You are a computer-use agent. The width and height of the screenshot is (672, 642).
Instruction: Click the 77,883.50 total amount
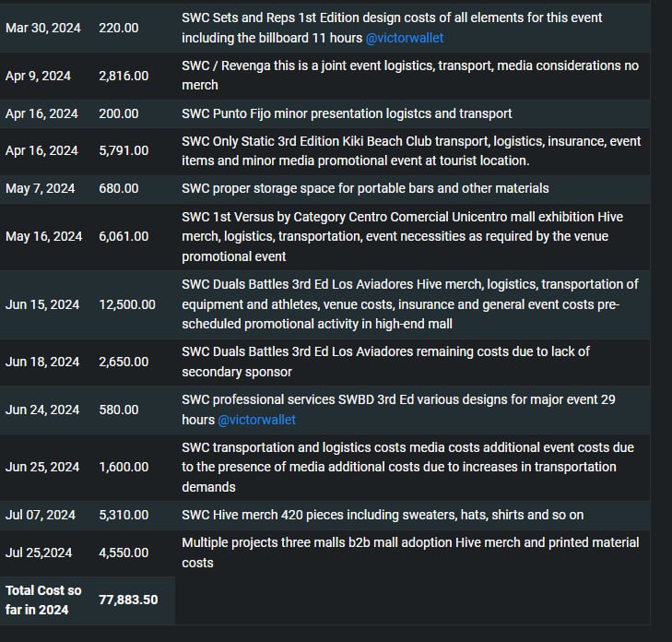coord(128,600)
